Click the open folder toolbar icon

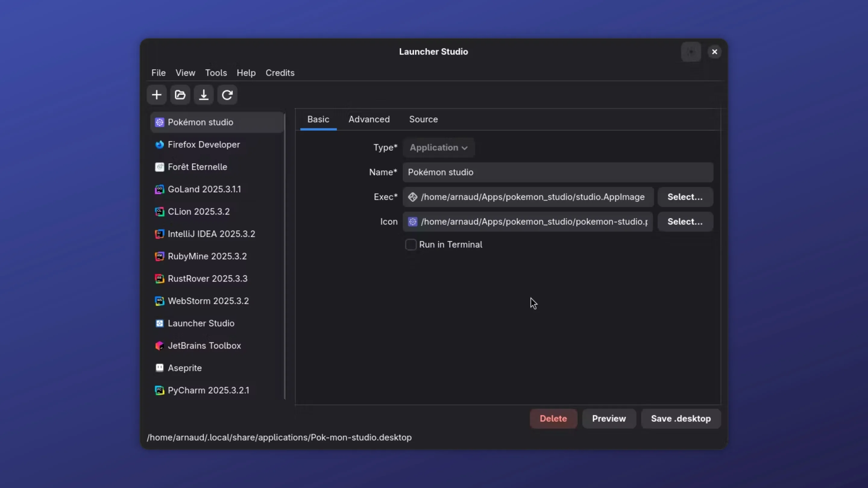(x=180, y=95)
